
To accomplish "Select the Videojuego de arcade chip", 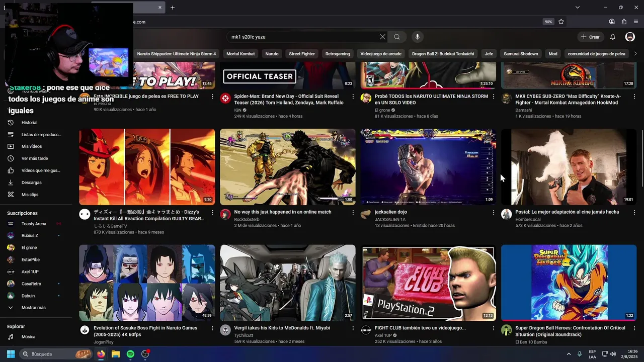I will click(381, 54).
